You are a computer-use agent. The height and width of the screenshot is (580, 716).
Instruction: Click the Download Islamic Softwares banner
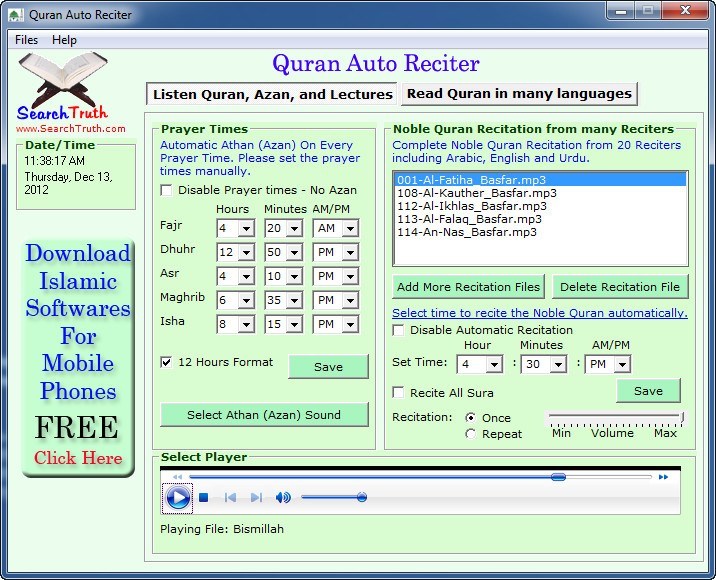[78, 359]
